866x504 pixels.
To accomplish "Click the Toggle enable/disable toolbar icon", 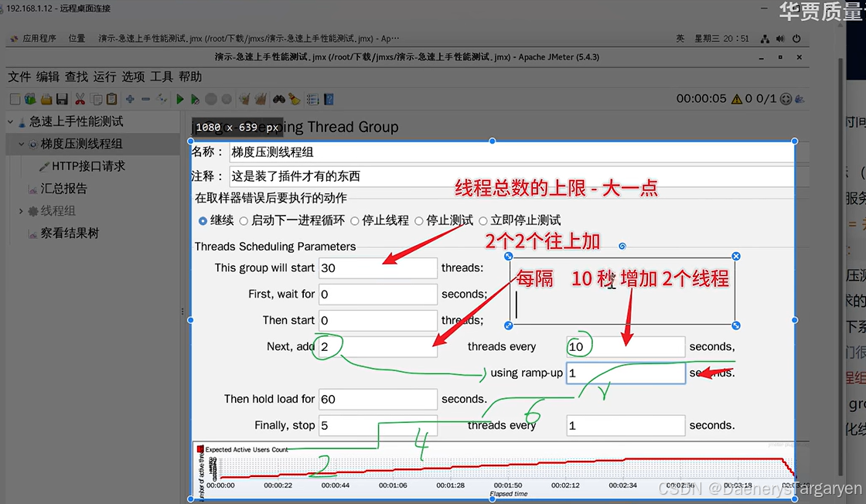I will [162, 100].
